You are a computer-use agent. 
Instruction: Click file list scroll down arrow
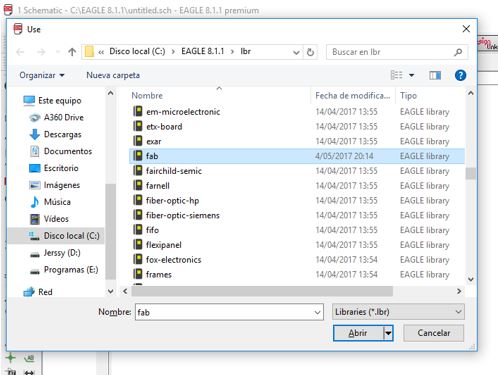click(471, 279)
